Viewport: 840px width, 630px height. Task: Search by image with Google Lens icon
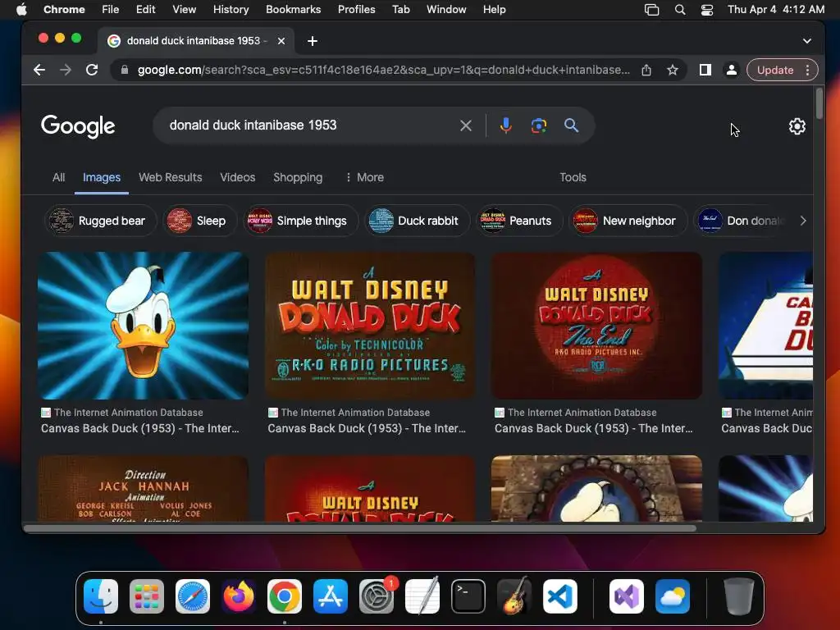click(x=538, y=126)
